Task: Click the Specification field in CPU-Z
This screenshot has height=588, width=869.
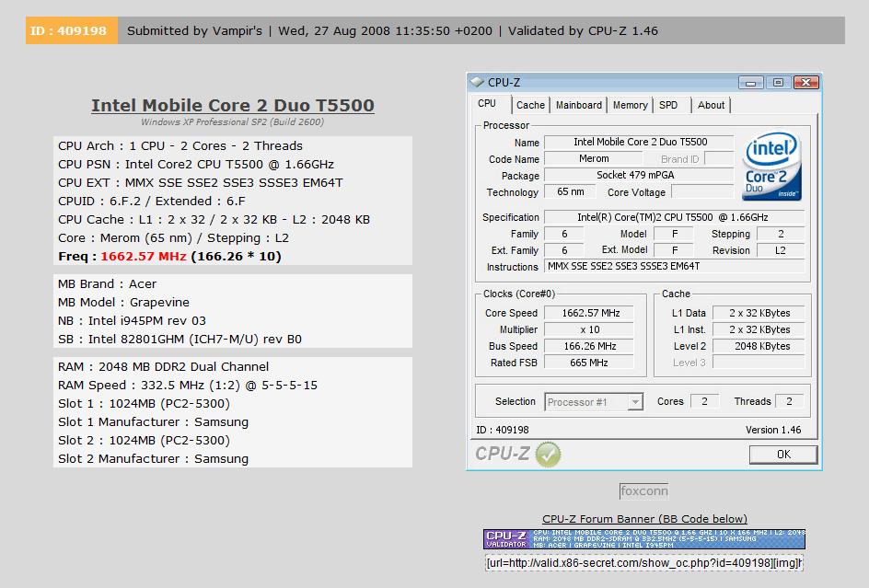Action: tap(675, 217)
